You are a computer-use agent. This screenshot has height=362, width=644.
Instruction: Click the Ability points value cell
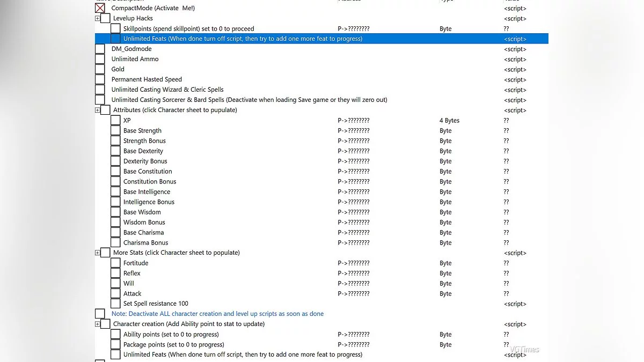pyautogui.click(x=506, y=334)
